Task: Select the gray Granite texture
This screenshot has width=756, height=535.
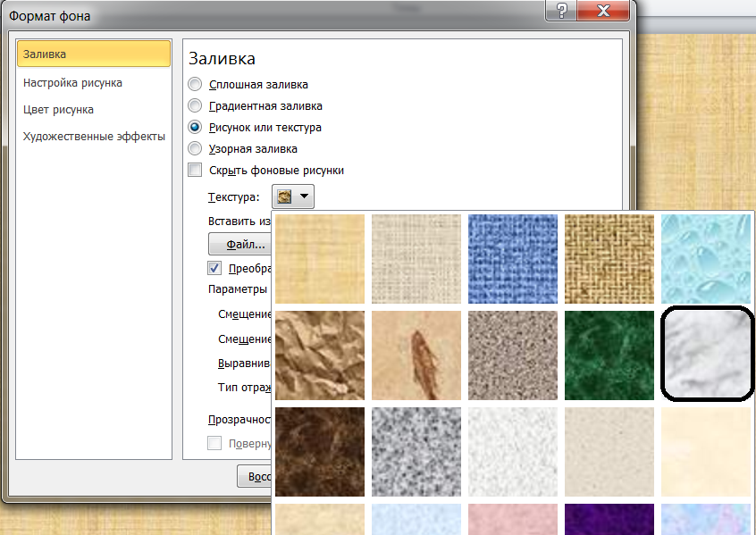Action: pos(416,452)
